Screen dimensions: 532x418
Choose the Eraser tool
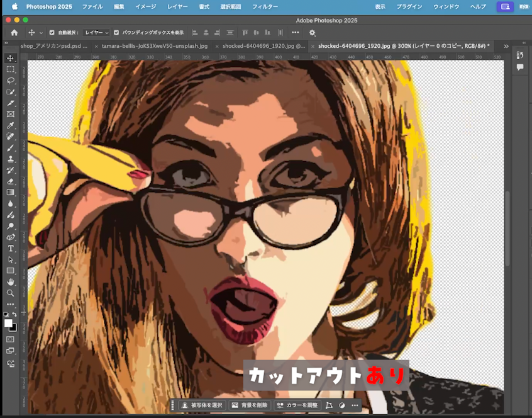(x=11, y=181)
